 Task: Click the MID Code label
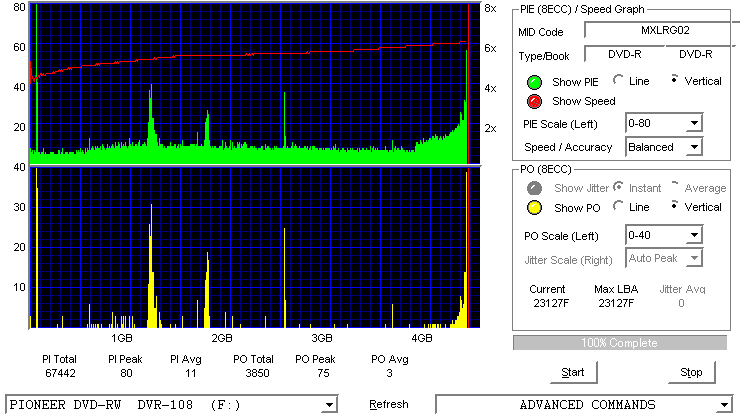click(x=541, y=32)
